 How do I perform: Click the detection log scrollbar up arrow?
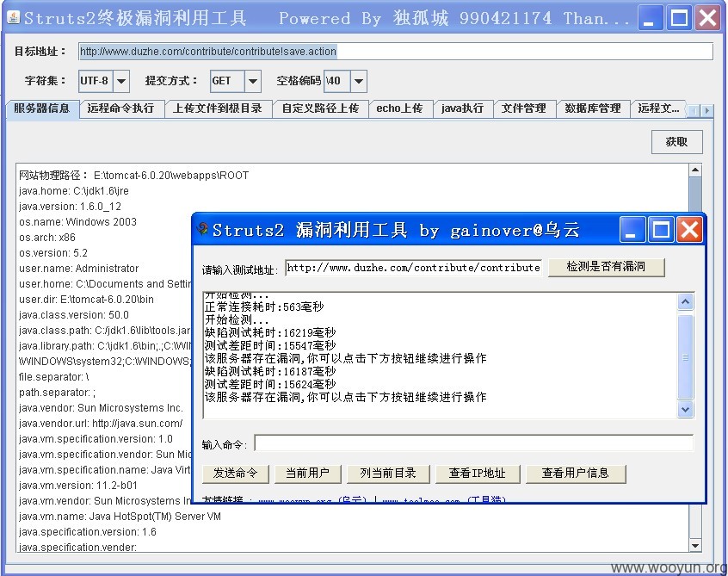[x=685, y=302]
